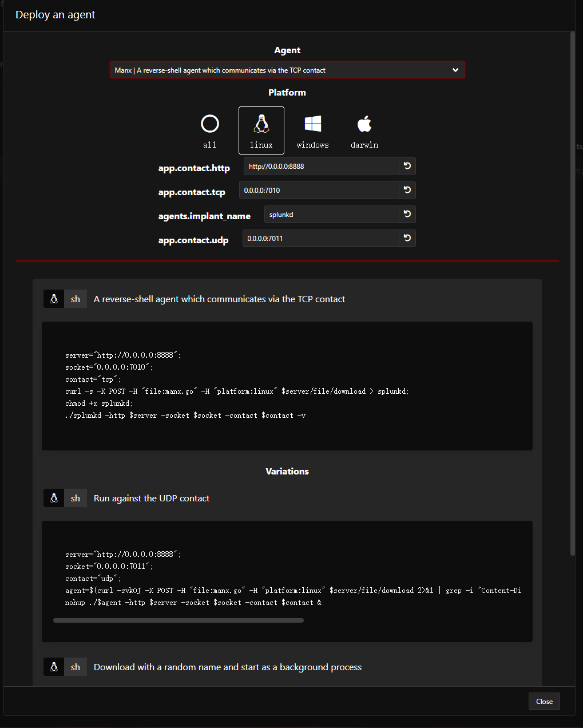Click the 'curl -s -X POST' command line
Screen dimensions: 583x728
click(x=237, y=391)
